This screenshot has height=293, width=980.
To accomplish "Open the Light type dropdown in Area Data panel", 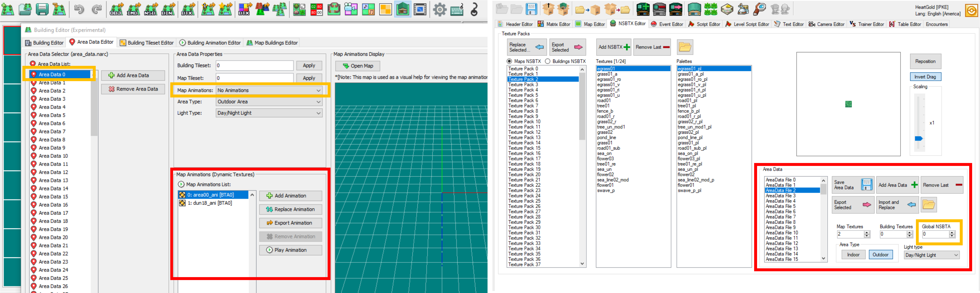I will point(931,255).
